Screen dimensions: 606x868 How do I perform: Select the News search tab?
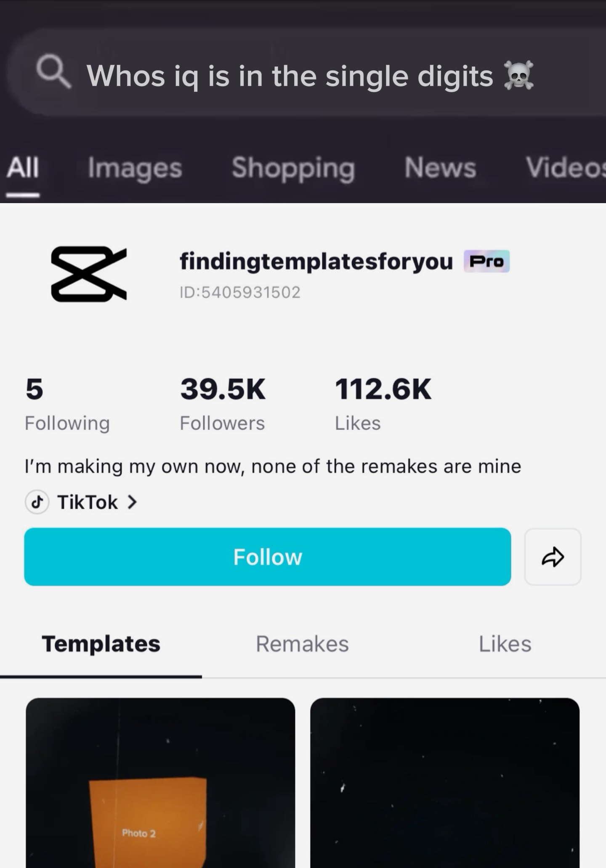tap(440, 168)
